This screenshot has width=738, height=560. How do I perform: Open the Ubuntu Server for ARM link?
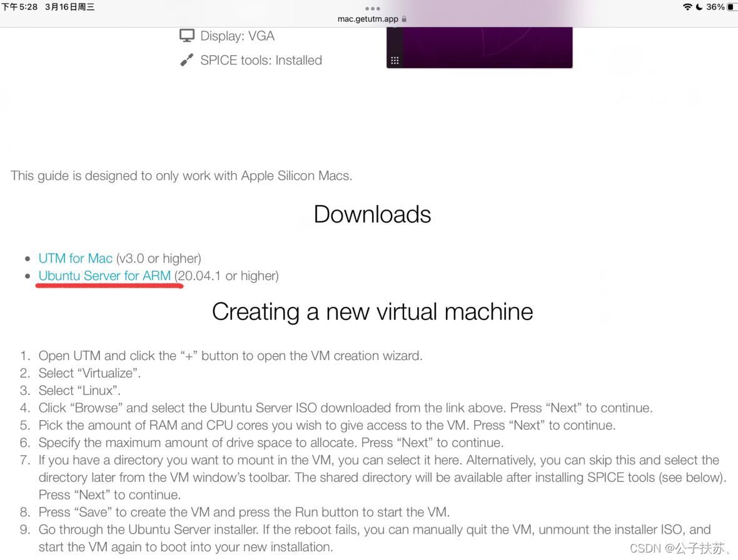(104, 276)
